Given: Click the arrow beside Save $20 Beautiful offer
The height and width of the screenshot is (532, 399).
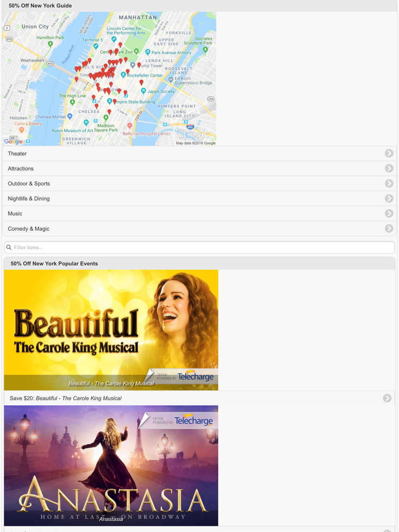Looking at the screenshot, I should 387,398.
